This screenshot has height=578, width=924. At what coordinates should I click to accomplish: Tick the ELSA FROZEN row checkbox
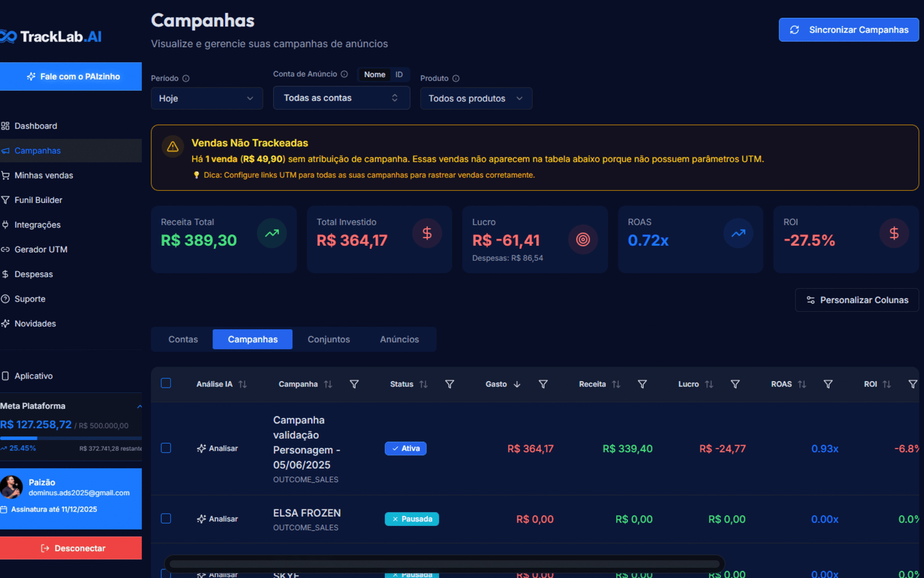point(166,518)
